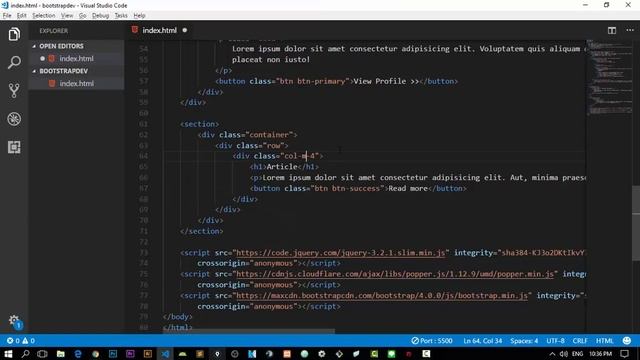Screen dimensions: 640x360
Task: Click the code minimap preview
Action: point(609,78)
